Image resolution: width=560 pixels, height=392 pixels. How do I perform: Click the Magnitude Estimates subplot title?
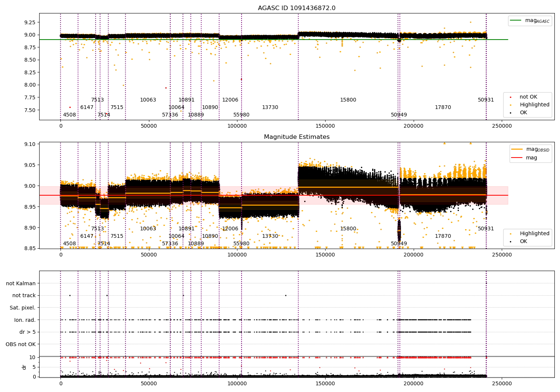[x=296, y=137]
